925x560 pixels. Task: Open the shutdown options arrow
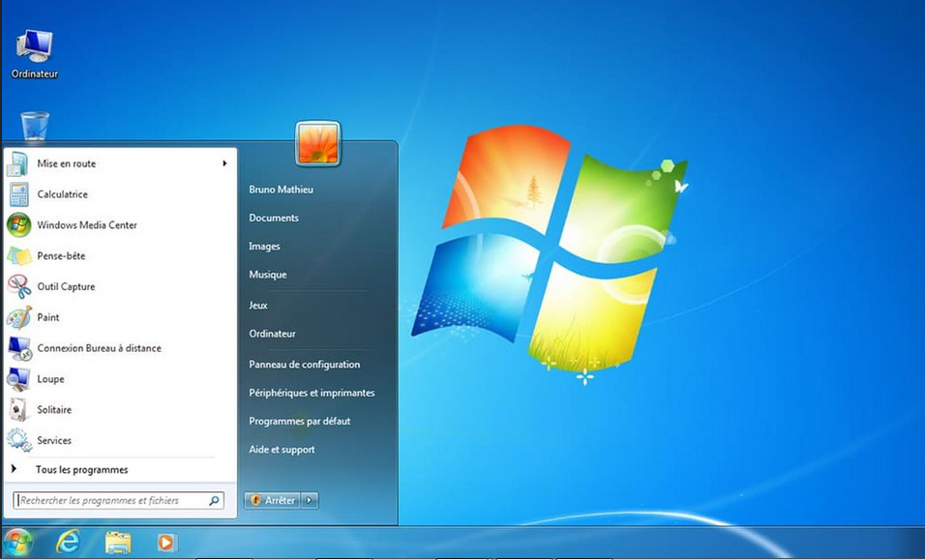310,500
